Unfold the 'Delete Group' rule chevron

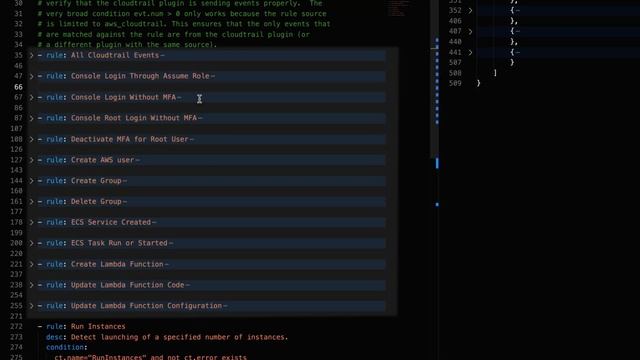click(x=31, y=201)
